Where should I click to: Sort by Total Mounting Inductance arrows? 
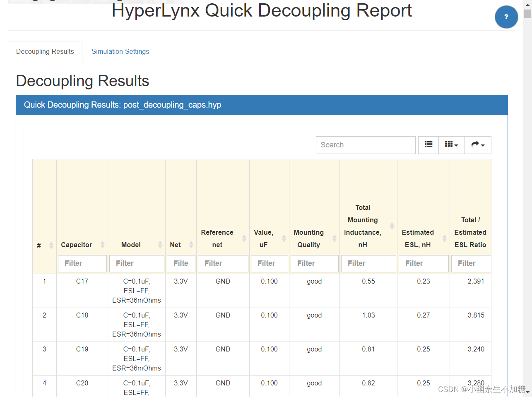click(392, 226)
